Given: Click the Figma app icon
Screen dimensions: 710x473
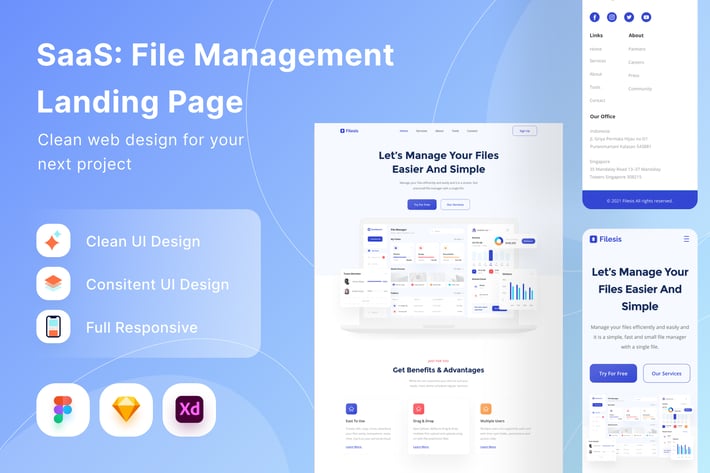Looking at the screenshot, I should (63, 410).
